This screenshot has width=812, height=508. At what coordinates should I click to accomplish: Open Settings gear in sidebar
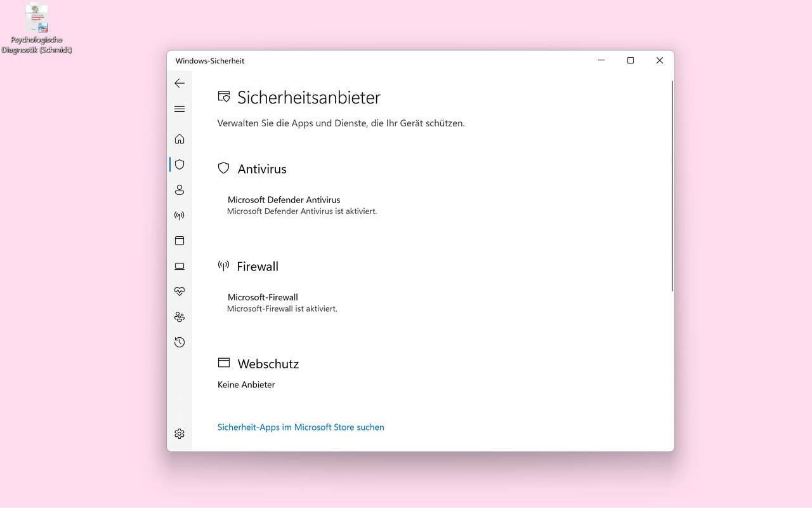180,434
